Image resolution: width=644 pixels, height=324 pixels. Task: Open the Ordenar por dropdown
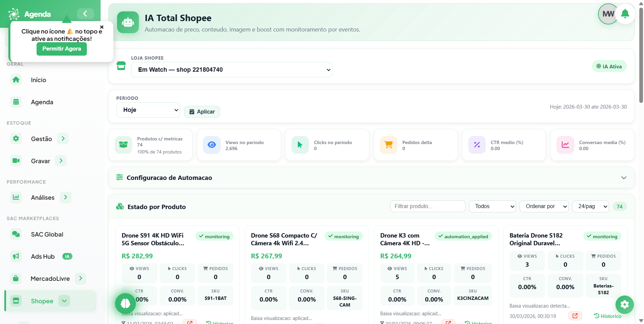544,206
